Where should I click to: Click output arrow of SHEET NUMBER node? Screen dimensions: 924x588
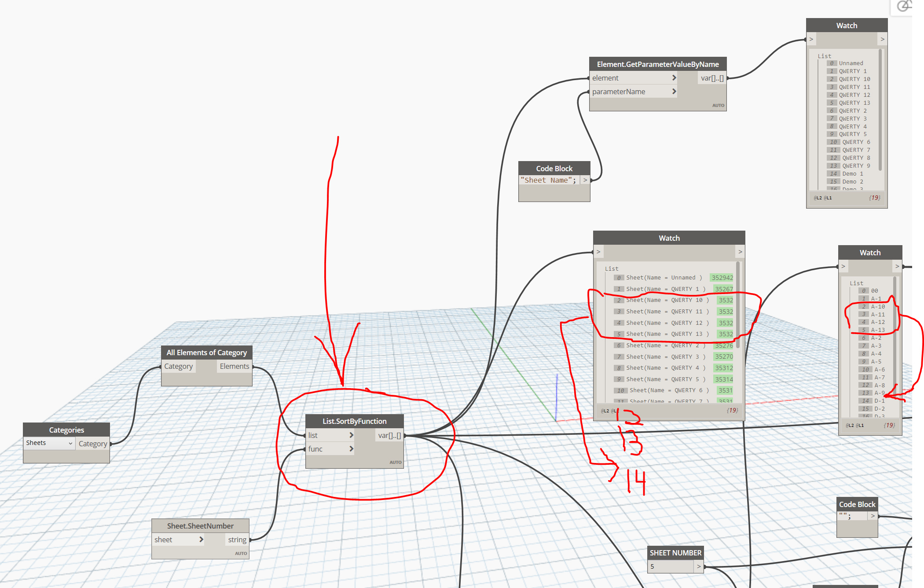[698, 566]
